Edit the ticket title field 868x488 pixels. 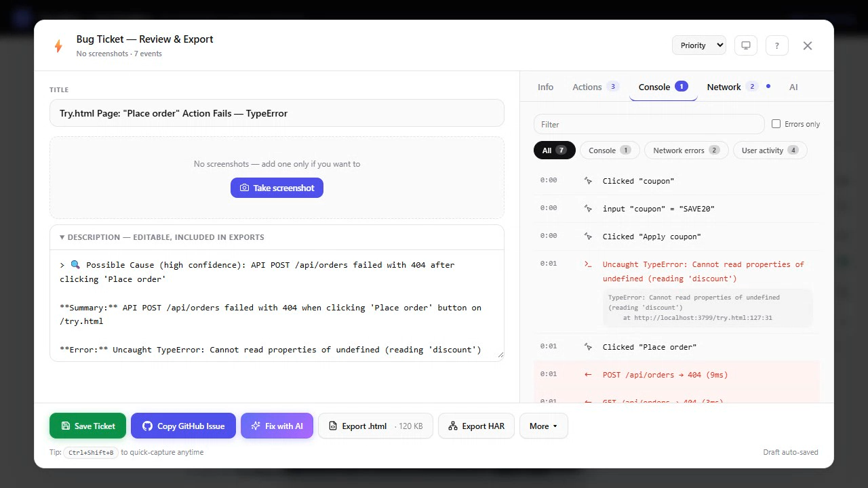tap(277, 113)
